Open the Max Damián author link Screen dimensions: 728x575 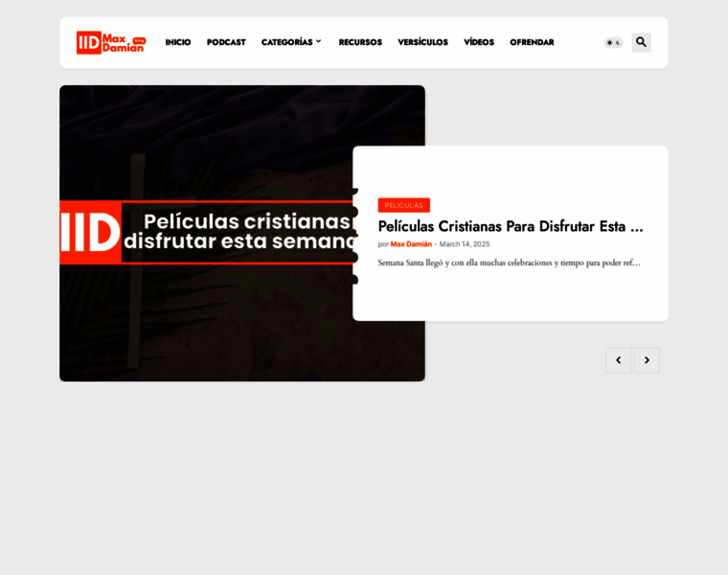click(x=411, y=244)
